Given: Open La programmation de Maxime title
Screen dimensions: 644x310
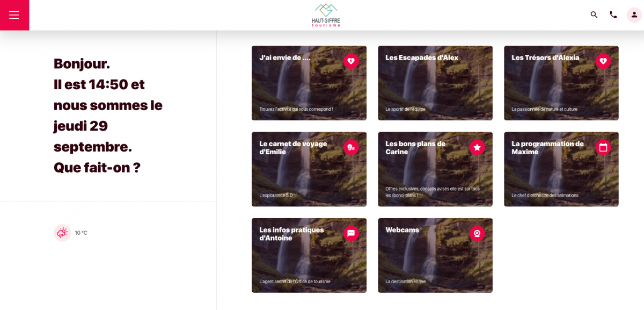Looking at the screenshot, I should (547, 148).
